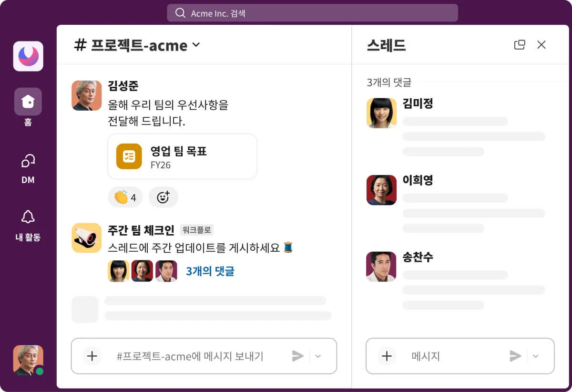Open the 내 활동 bell icon
The image size is (572, 392).
pos(28,217)
